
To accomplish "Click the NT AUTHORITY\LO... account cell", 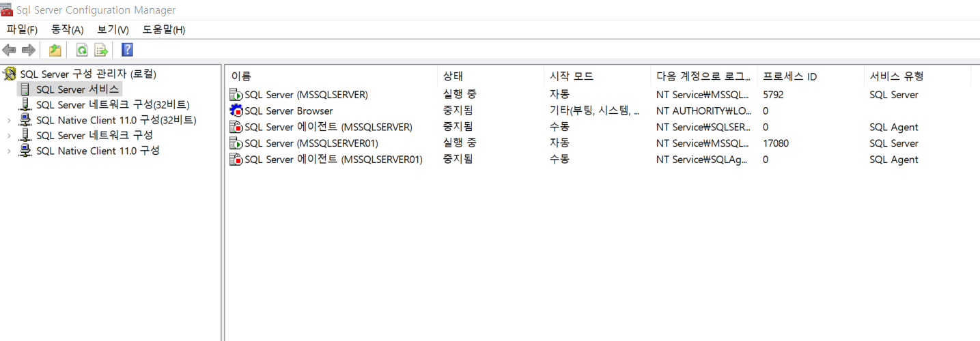I will click(702, 110).
